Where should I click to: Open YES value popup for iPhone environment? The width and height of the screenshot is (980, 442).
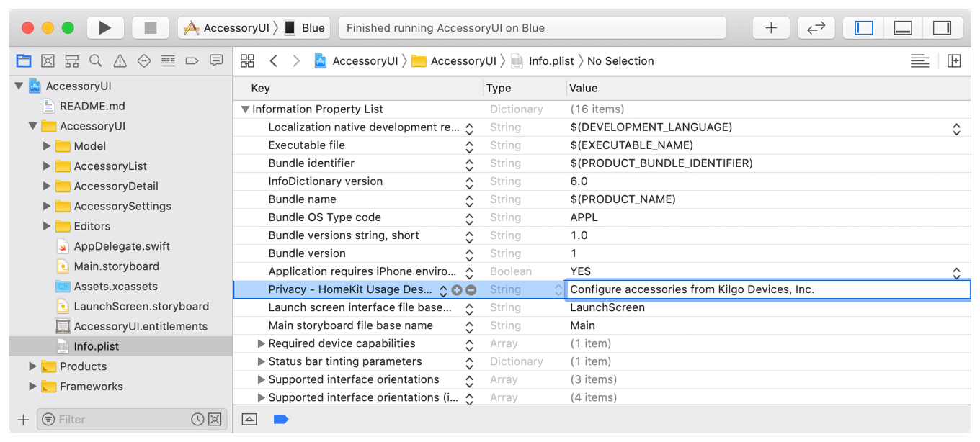tap(956, 272)
